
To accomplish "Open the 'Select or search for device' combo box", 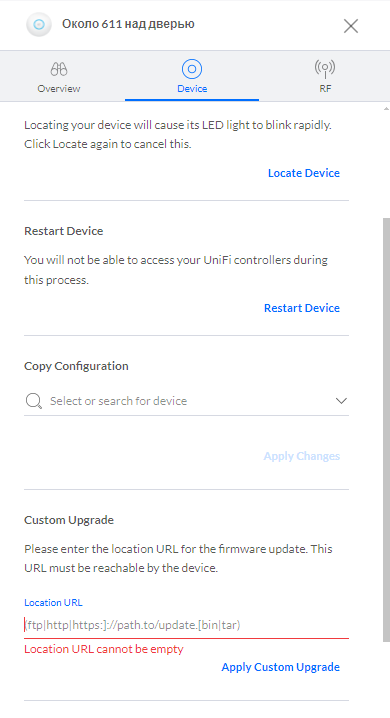I will [186, 401].
